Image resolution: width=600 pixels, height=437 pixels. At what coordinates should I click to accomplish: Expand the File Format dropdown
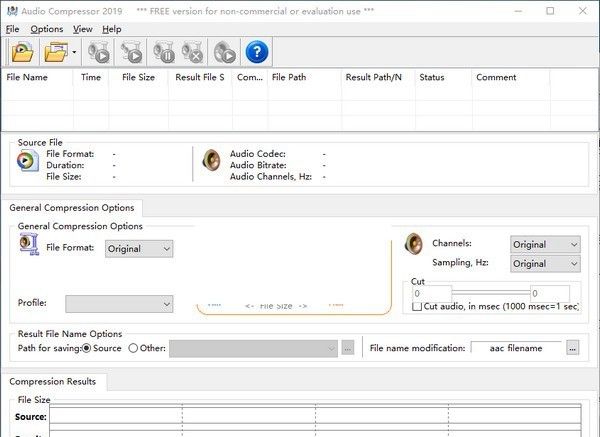click(x=139, y=249)
